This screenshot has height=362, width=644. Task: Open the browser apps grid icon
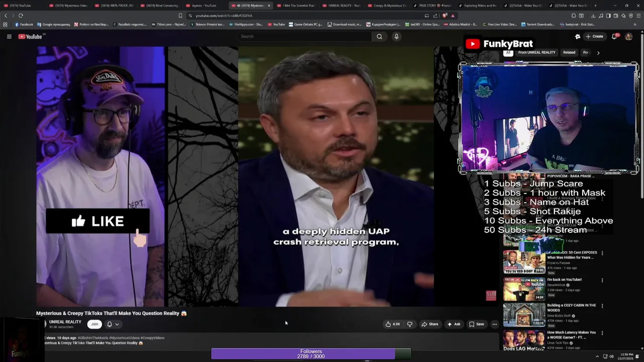(5, 24)
